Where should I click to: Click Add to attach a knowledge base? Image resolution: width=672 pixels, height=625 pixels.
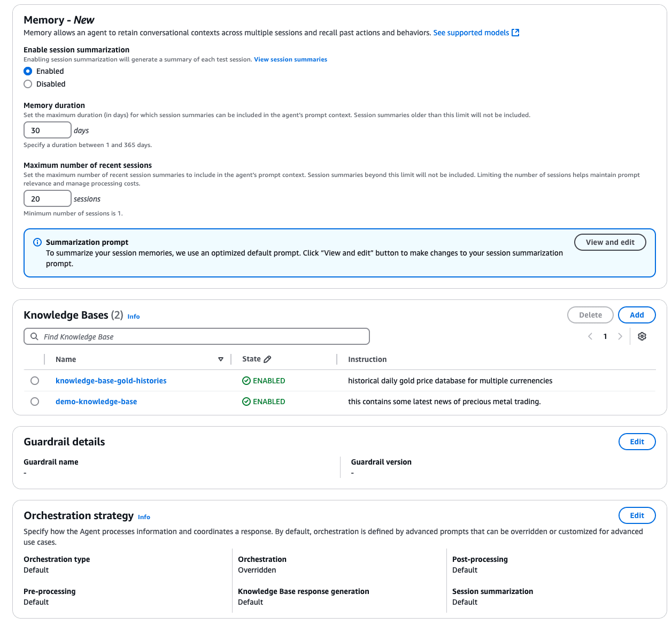coord(637,315)
